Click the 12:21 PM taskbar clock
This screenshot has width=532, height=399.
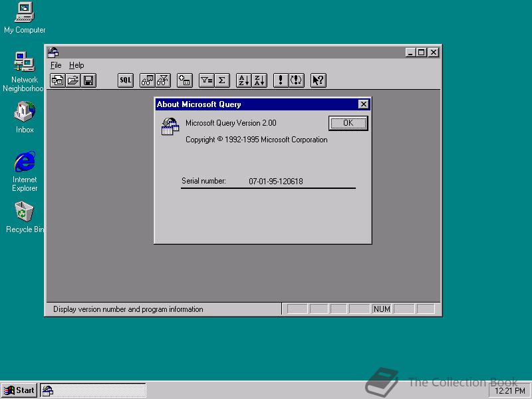click(x=510, y=391)
